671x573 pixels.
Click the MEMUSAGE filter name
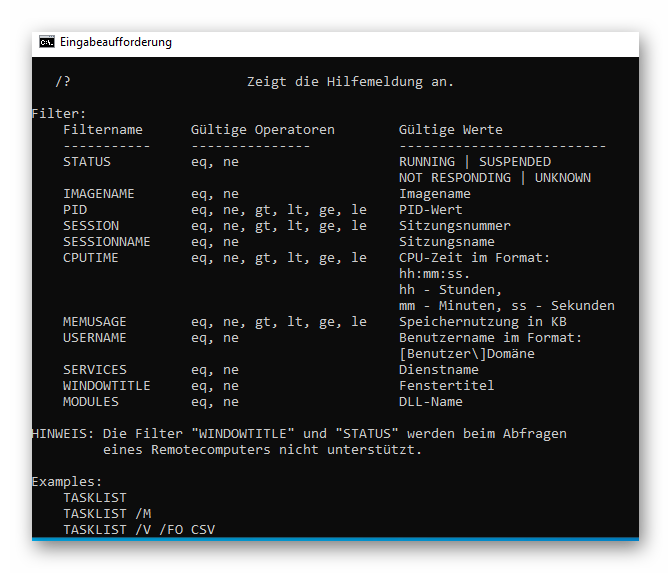[94, 322]
